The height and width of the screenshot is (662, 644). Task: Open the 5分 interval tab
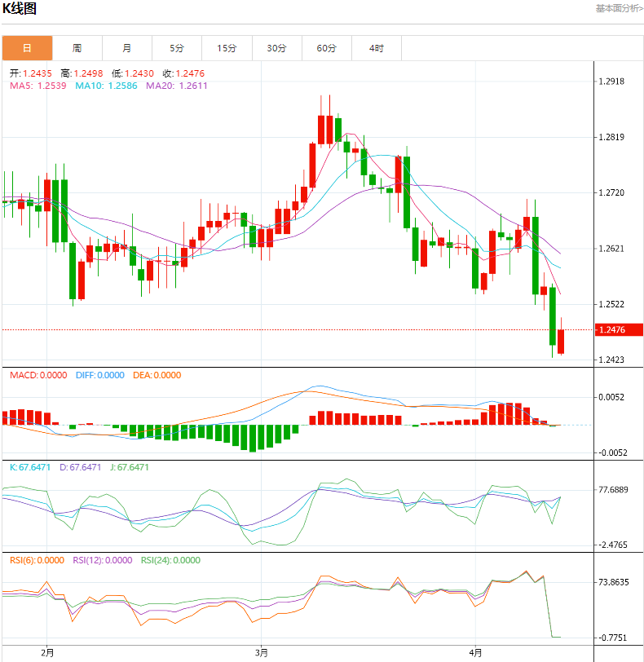click(177, 48)
